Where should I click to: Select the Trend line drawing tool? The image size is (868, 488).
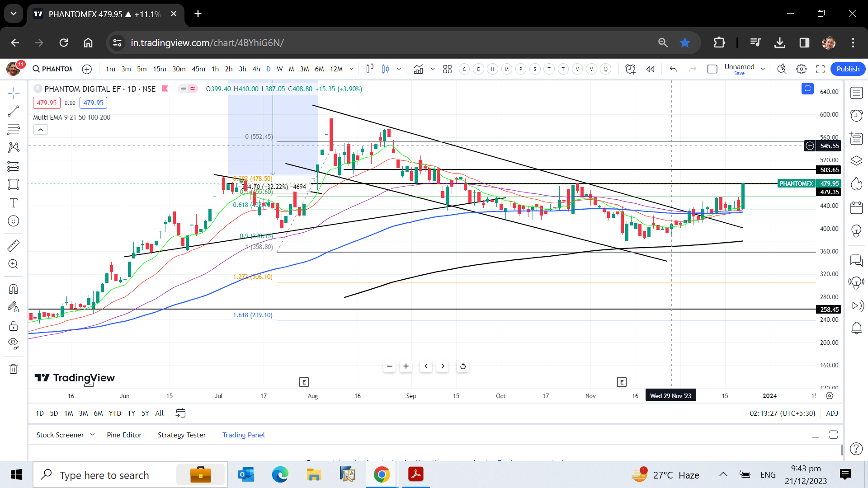point(14,112)
